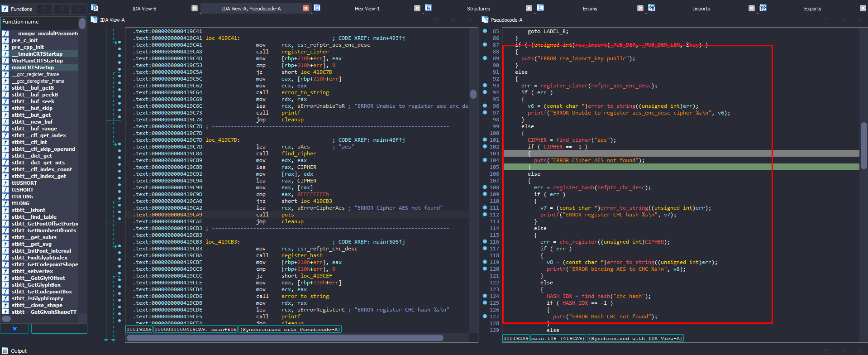Click register_hash in pseudocode line 108

coord(573,187)
